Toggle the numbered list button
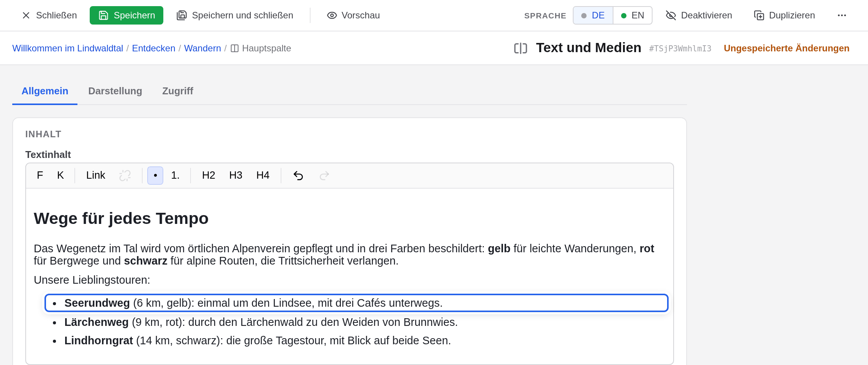The height and width of the screenshot is (365, 868). click(175, 175)
